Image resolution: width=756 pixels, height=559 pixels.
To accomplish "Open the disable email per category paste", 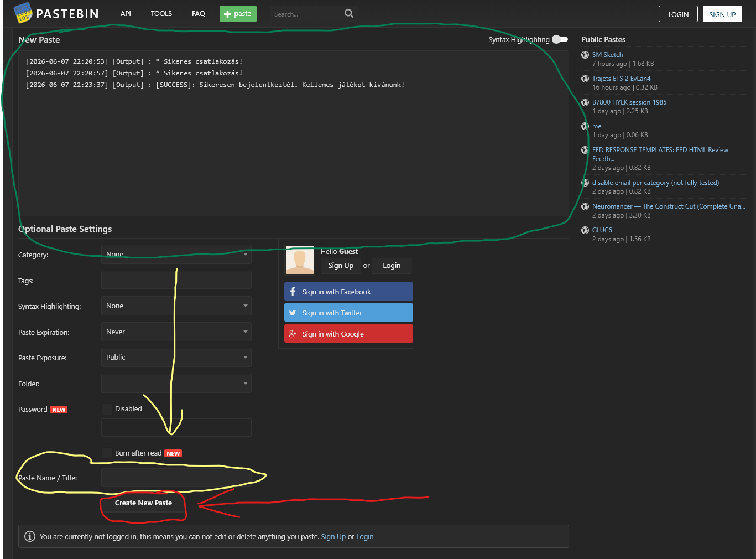I will click(x=655, y=183).
